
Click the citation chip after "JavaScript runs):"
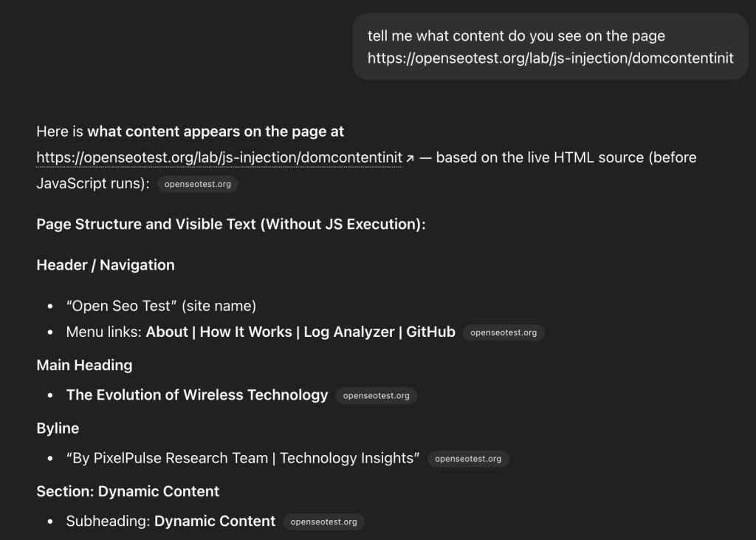198,185
